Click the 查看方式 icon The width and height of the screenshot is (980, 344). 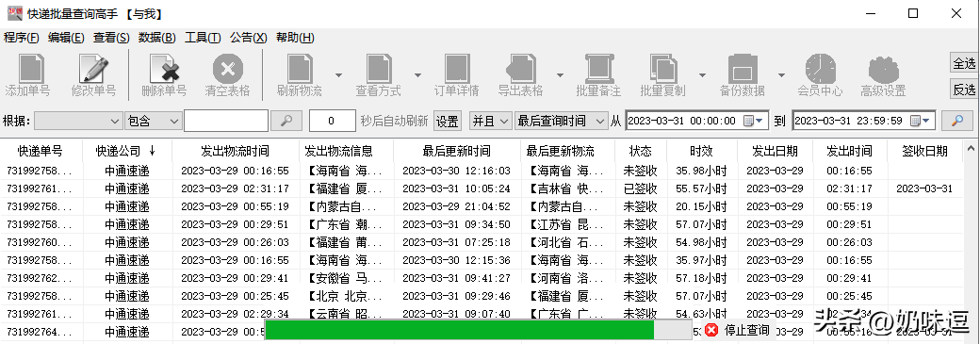point(379,69)
